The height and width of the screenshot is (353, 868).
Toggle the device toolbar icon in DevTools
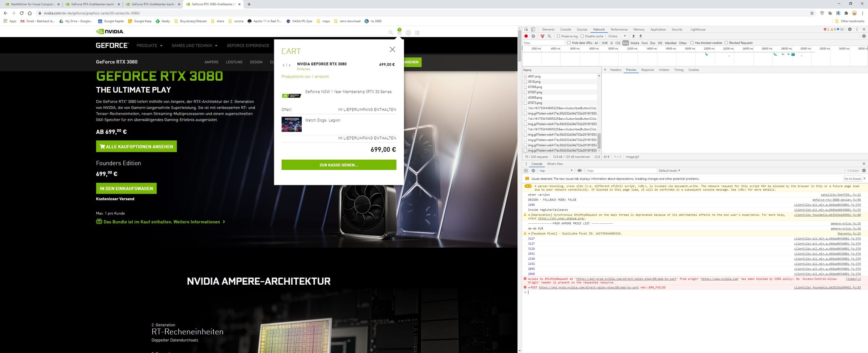pyautogui.click(x=533, y=30)
